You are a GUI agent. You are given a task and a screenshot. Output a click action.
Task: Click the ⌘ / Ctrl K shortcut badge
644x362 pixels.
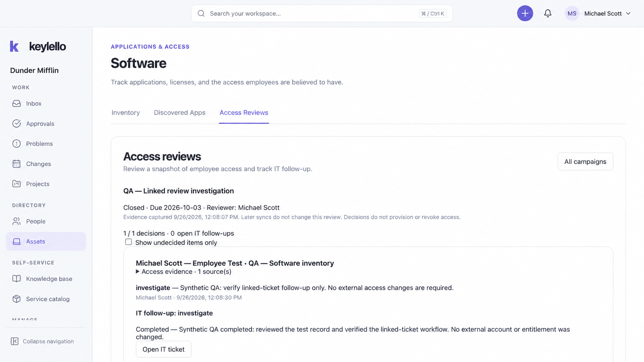(433, 13)
